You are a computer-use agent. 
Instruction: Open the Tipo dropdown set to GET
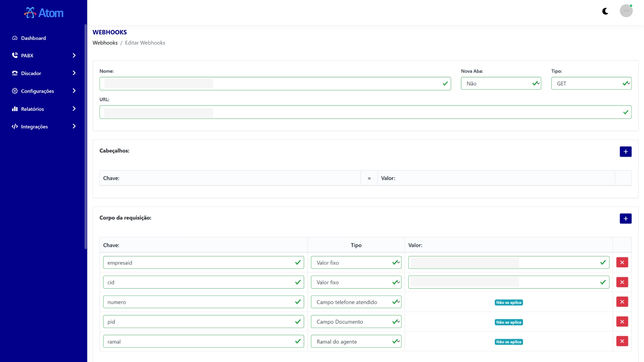(591, 83)
